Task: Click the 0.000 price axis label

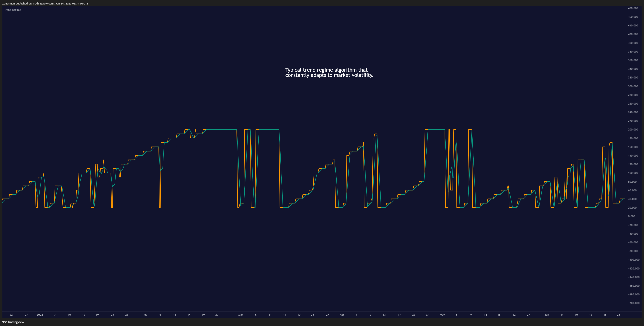Action: [x=631, y=216]
